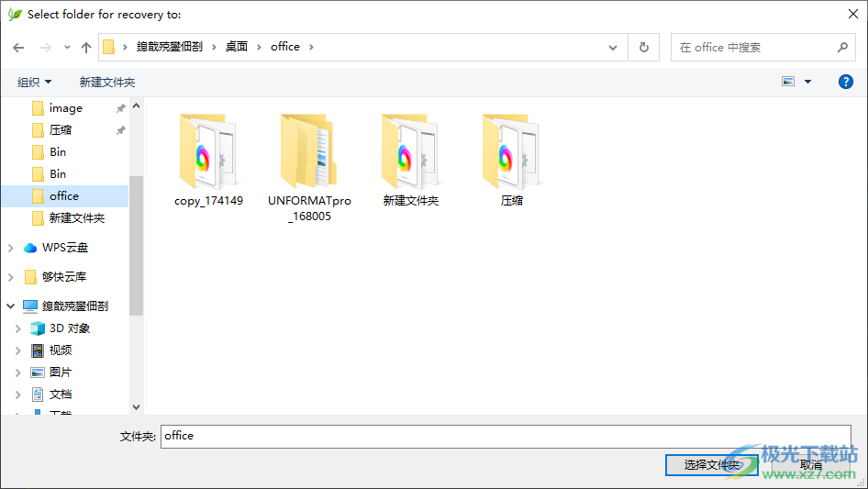Select WPS云盘 in the navigation pane
The width and height of the screenshot is (868, 489).
[65, 248]
